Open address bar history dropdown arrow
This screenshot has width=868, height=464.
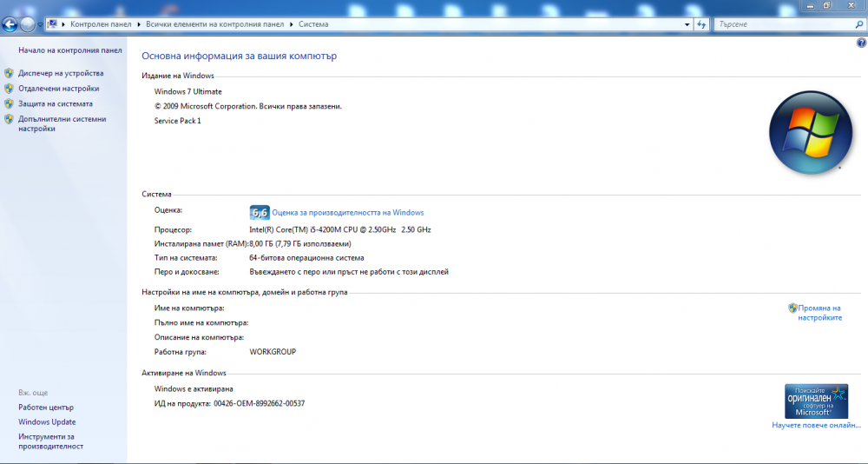[687, 24]
